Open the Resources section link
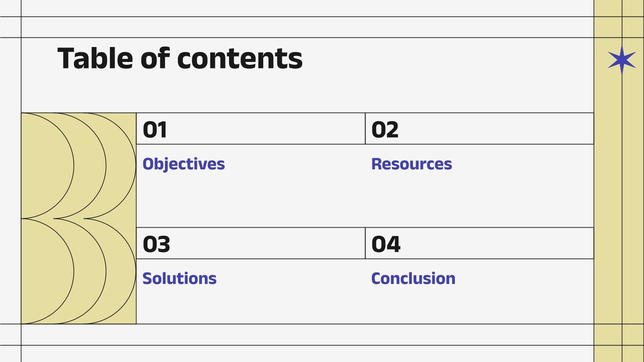The height and width of the screenshot is (362, 644). click(411, 164)
